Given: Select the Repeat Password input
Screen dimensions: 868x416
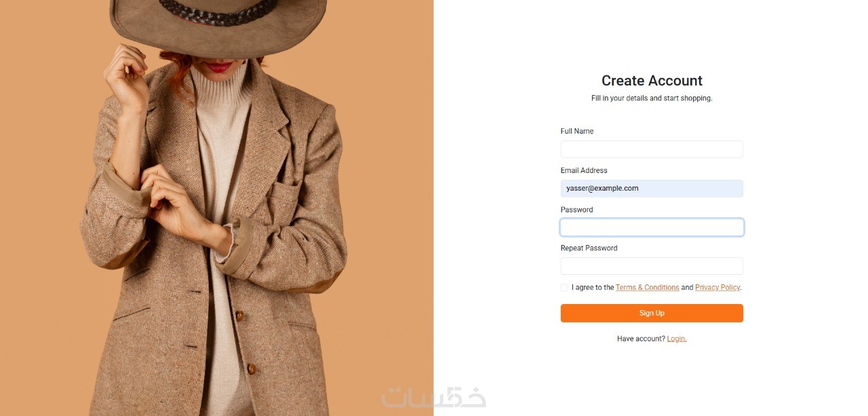Looking at the screenshot, I should (651, 266).
